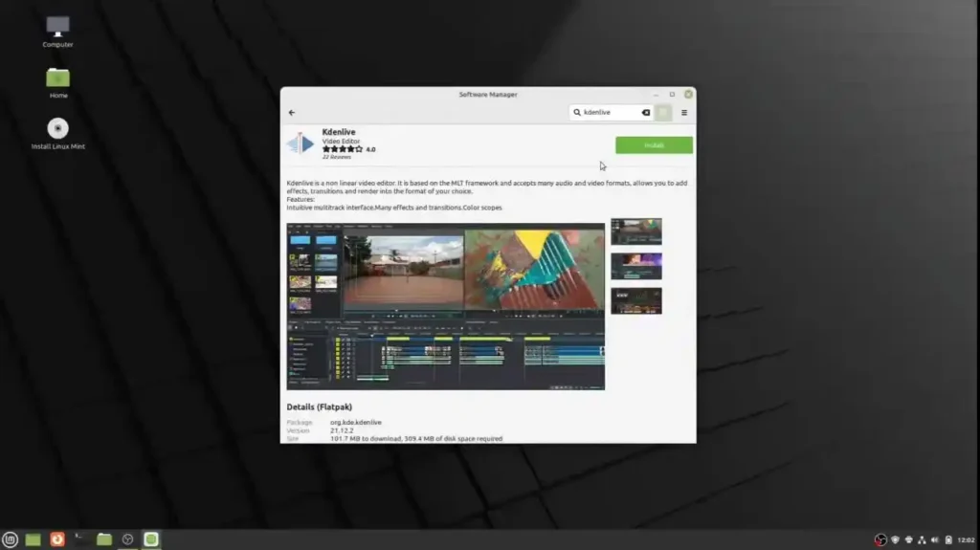Open the update manager shield icon
The height and width of the screenshot is (550, 980).
(895, 540)
